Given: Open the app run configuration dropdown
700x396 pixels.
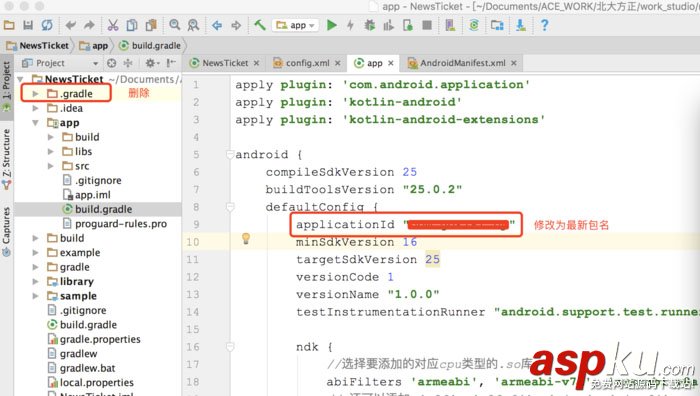Looking at the screenshot, I should click(x=296, y=25).
